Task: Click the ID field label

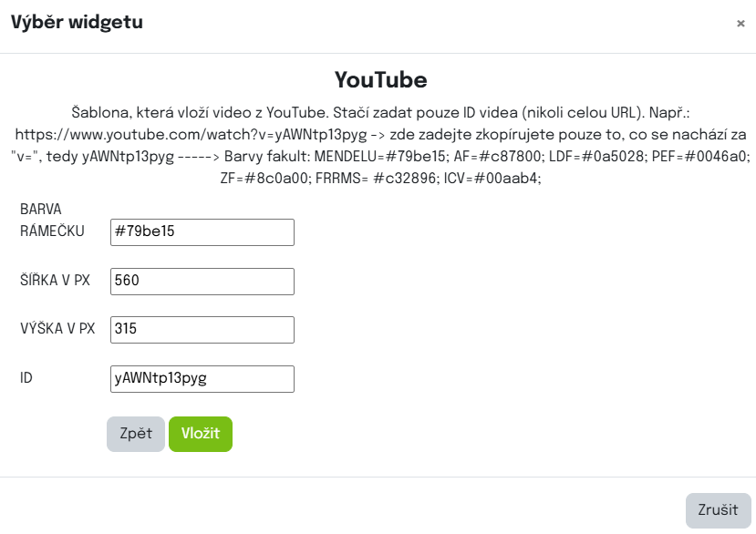Action: [x=26, y=377]
